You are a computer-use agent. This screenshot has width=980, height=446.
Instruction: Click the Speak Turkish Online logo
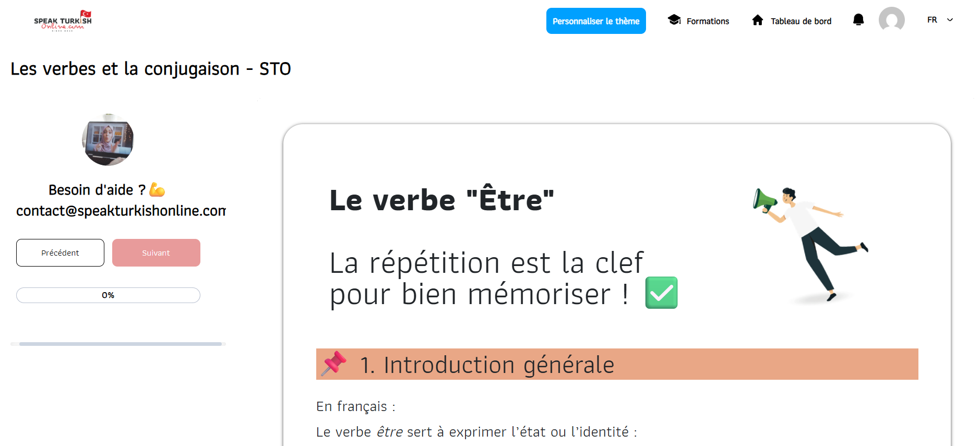point(63,21)
